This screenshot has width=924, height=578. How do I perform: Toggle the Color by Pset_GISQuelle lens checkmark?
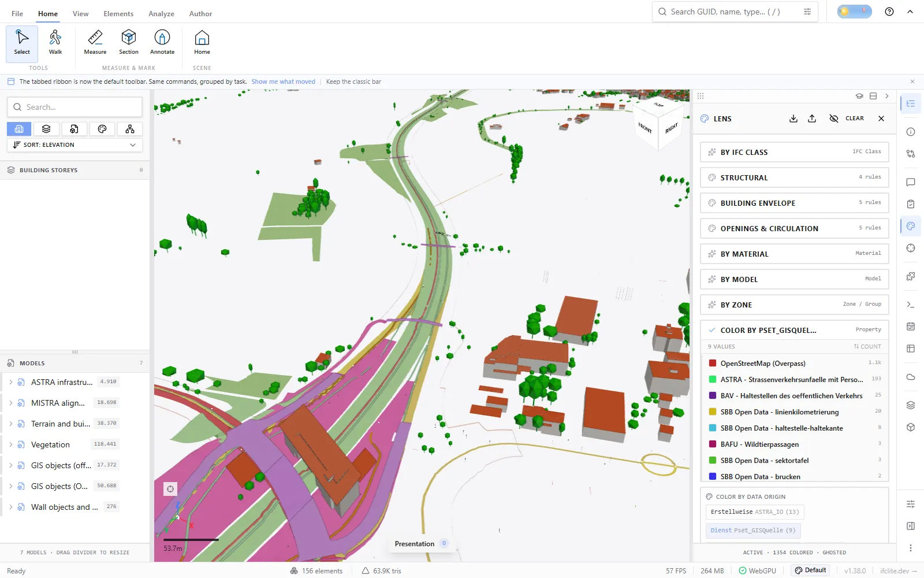(x=712, y=330)
